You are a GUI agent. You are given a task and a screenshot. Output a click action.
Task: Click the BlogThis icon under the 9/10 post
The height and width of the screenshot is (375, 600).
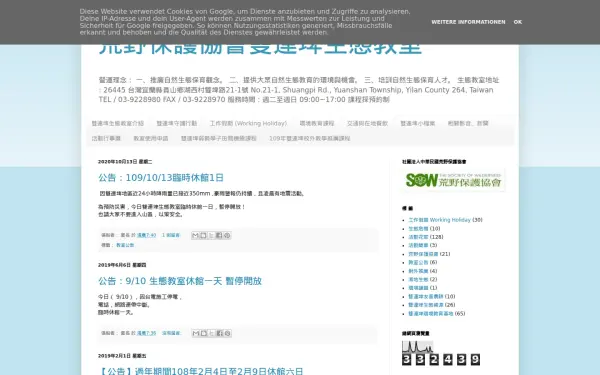pyautogui.click(x=204, y=333)
